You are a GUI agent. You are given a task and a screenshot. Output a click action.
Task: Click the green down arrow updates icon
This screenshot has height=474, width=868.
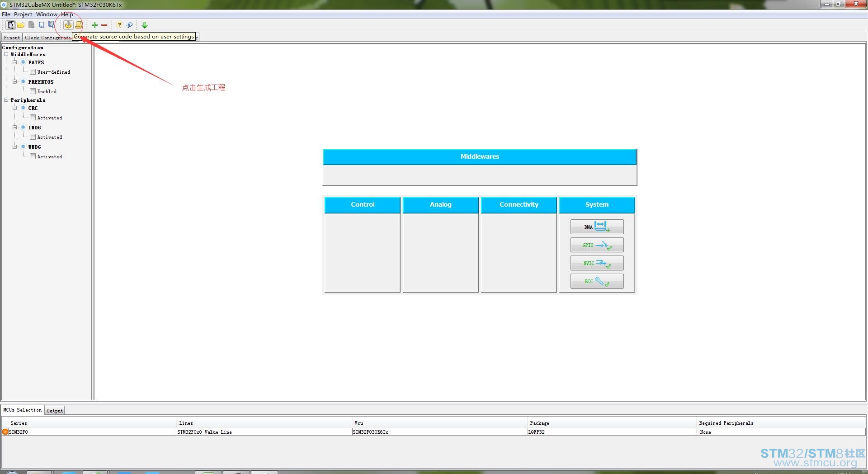point(145,25)
